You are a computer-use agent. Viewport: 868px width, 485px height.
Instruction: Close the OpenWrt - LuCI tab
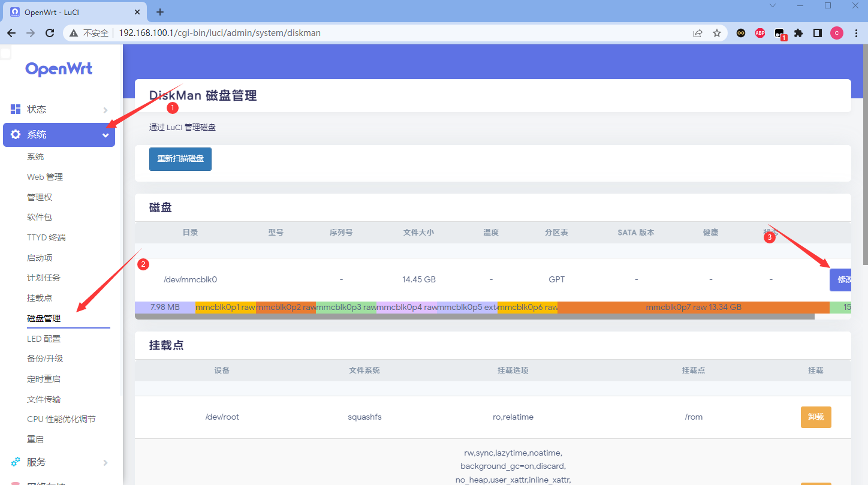pos(137,12)
